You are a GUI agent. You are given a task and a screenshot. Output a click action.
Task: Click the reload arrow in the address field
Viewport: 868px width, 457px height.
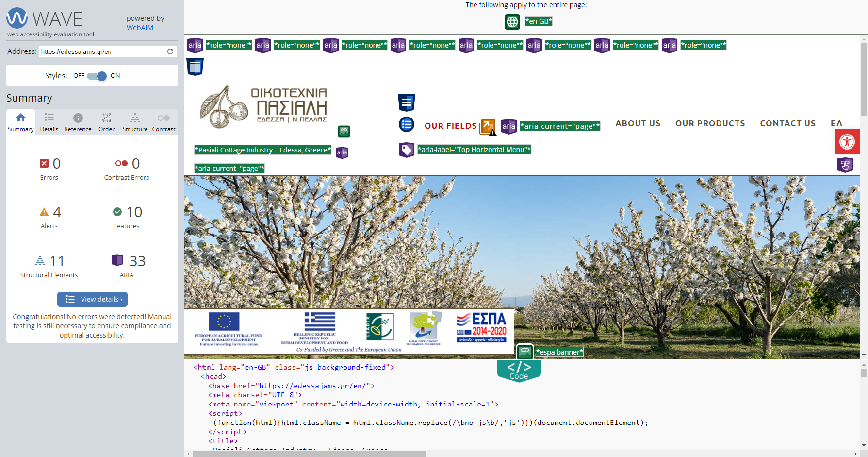pyautogui.click(x=170, y=51)
